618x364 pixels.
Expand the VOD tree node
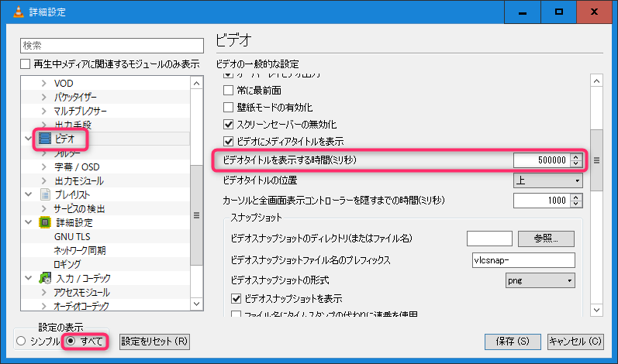pos(43,83)
